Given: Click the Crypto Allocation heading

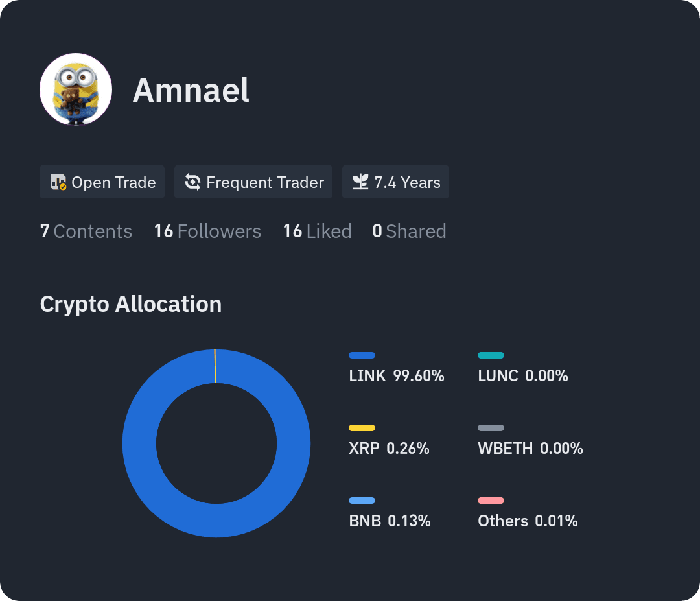Looking at the screenshot, I should pos(131,304).
